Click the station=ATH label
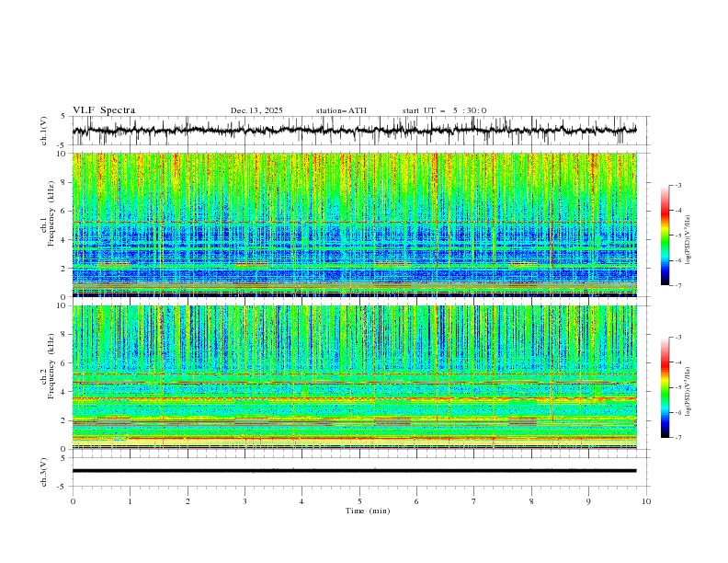The height and width of the screenshot is (563, 728). coord(341,110)
